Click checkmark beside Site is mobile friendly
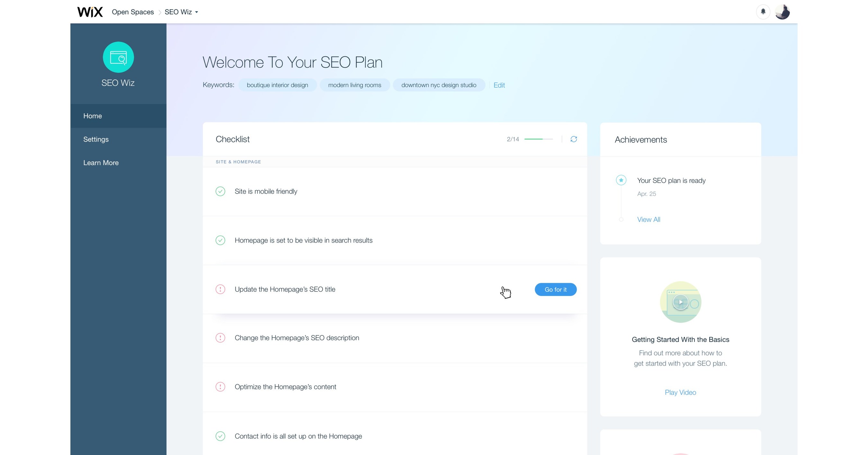 click(220, 191)
